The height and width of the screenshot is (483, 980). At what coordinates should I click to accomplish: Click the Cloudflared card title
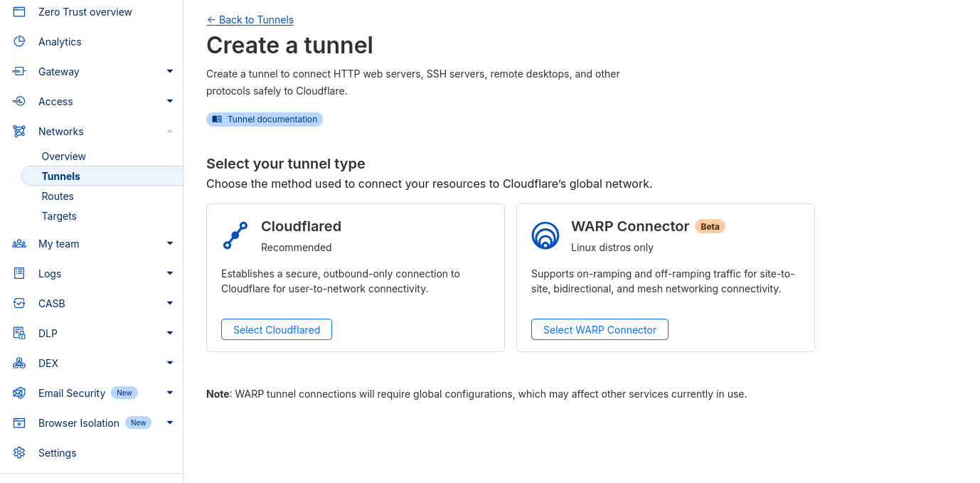point(301,226)
